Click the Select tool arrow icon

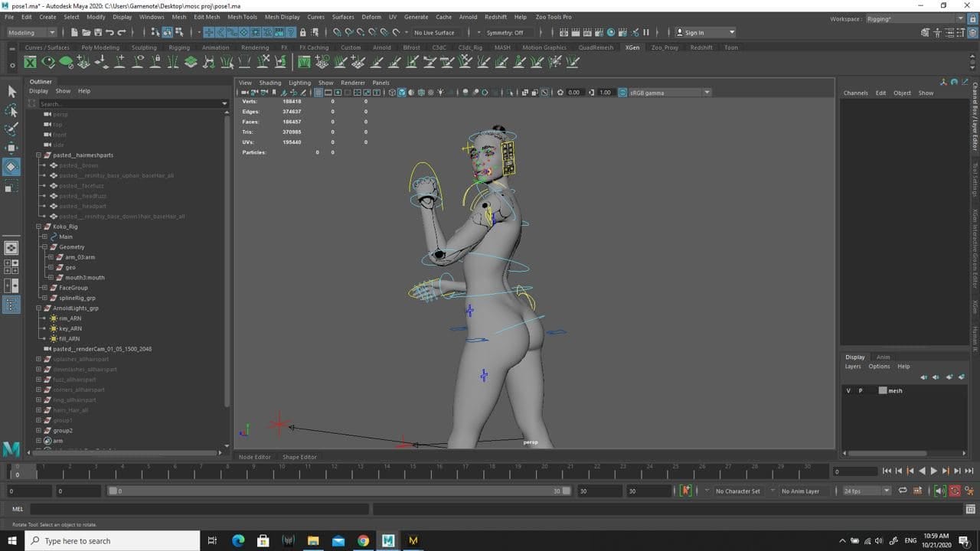(x=11, y=92)
